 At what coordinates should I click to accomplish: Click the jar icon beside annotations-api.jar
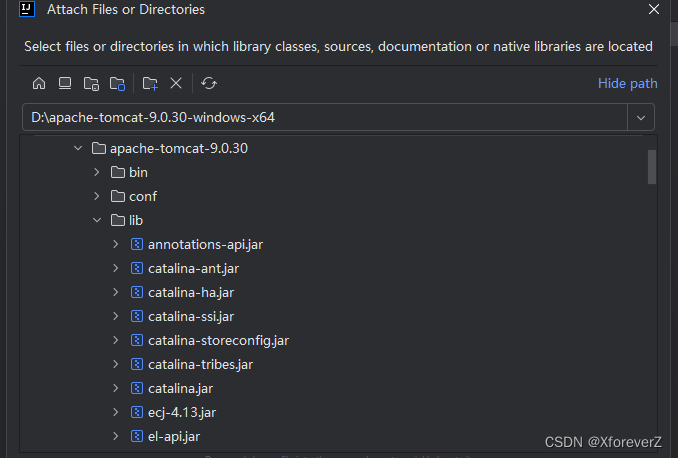point(137,244)
